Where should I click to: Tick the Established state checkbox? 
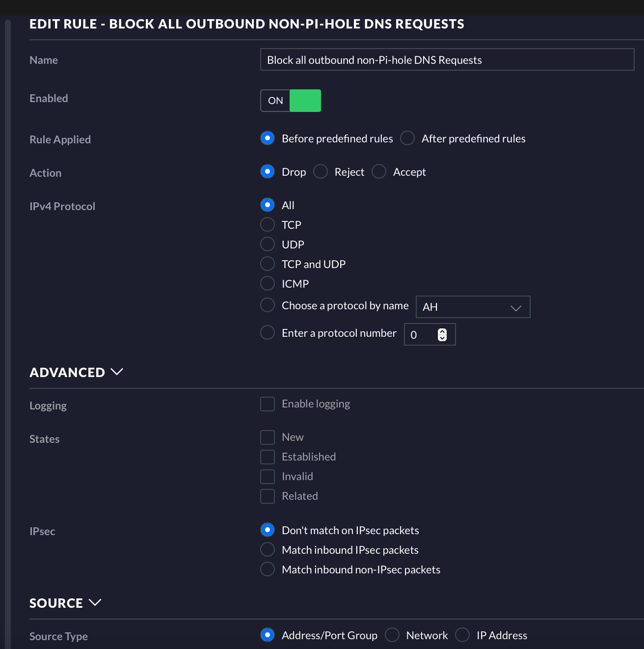(x=268, y=457)
